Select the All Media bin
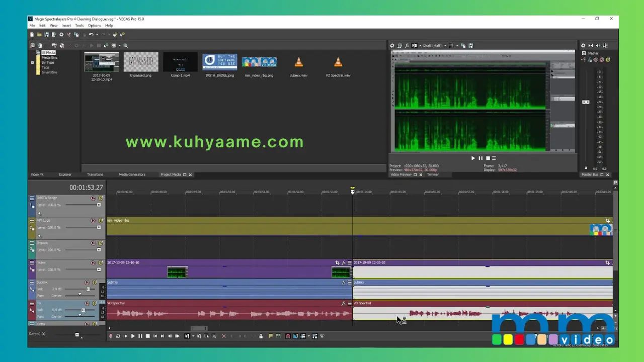This screenshot has height=362, width=644. pyautogui.click(x=48, y=52)
